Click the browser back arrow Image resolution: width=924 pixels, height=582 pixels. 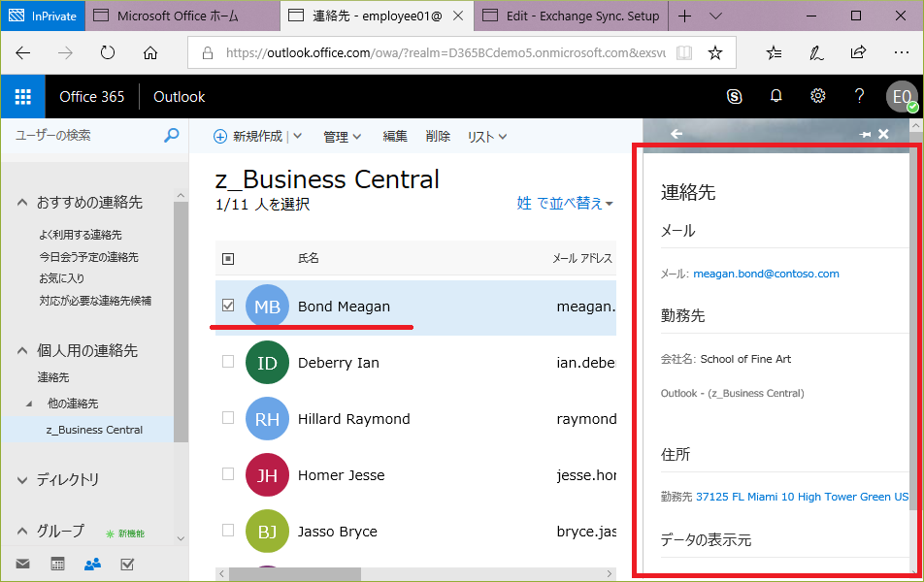coord(23,53)
